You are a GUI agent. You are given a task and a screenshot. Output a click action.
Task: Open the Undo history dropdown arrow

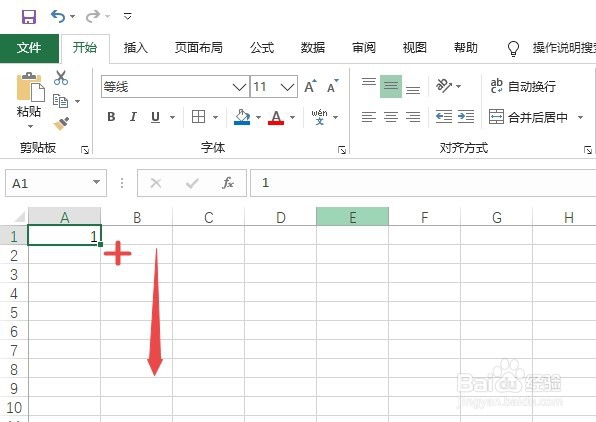[72, 17]
